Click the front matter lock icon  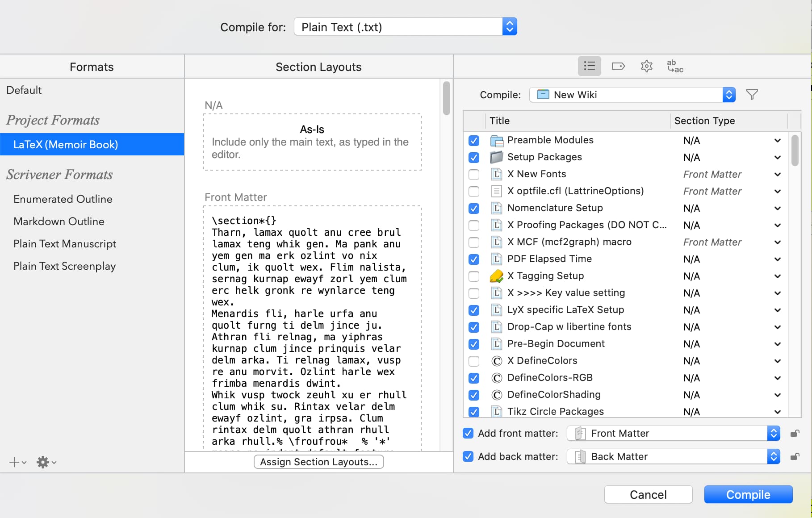tap(795, 433)
